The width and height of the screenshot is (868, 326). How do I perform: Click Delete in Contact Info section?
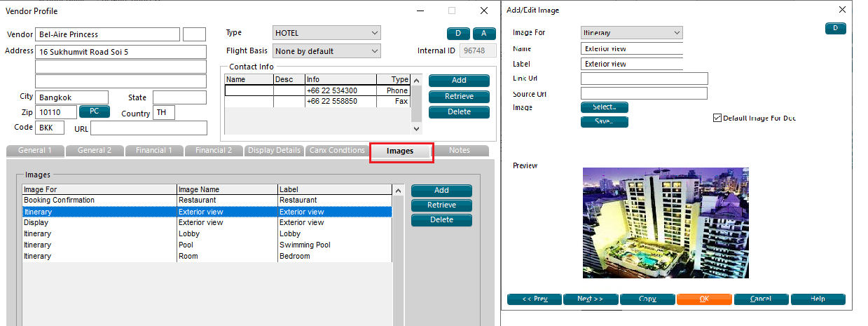(459, 111)
